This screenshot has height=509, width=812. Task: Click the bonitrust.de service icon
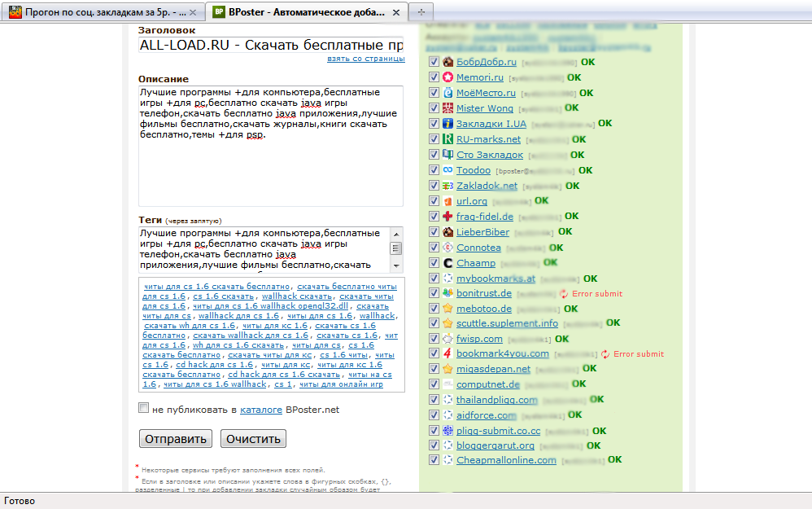tap(448, 293)
